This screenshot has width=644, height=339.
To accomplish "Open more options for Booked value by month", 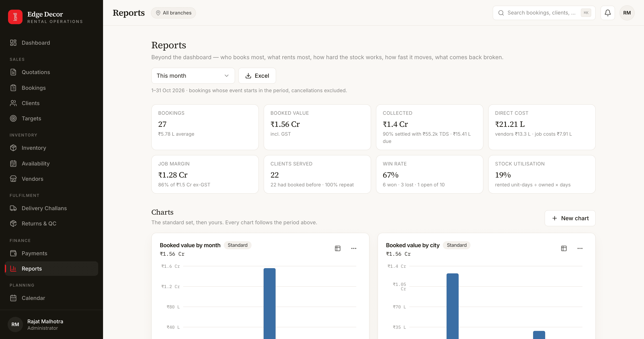I will pos(354,248).
